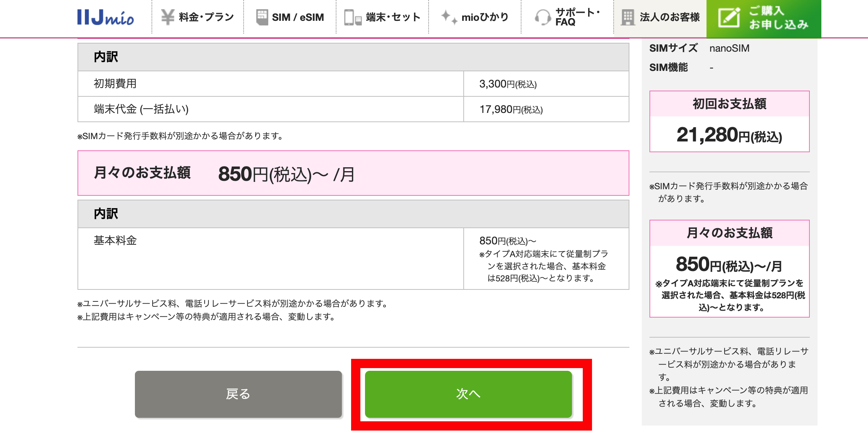Click the headset icon beside サポート・FAQ
Screen dimensions: 868x434
542,17
